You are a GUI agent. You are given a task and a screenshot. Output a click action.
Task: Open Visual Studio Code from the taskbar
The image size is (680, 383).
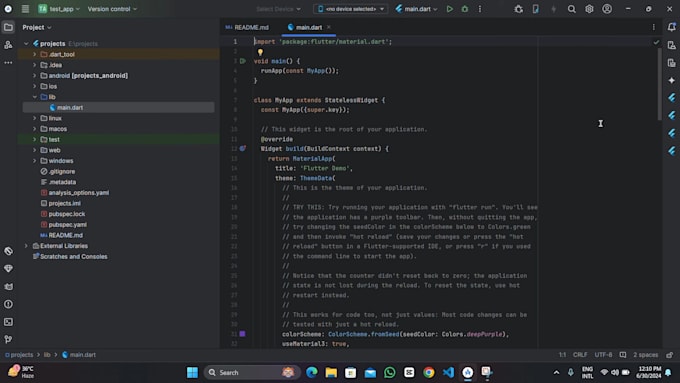click(448, 372)
